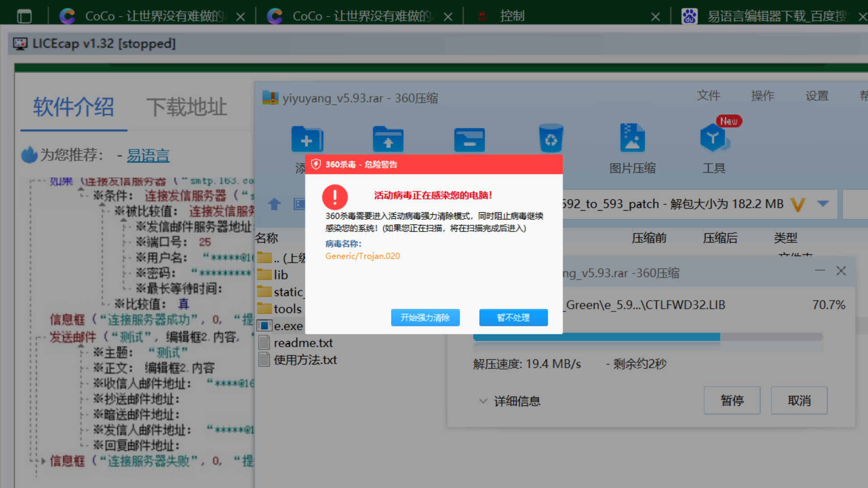Open the 文件 menu in 360压缩
Viewport: 868px width, 488px height.
[708, 96]
